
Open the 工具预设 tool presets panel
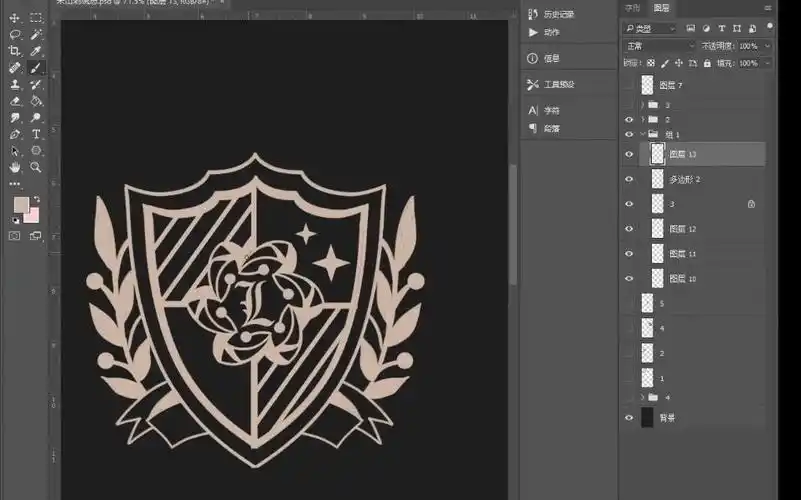click(x=551, y=84)
